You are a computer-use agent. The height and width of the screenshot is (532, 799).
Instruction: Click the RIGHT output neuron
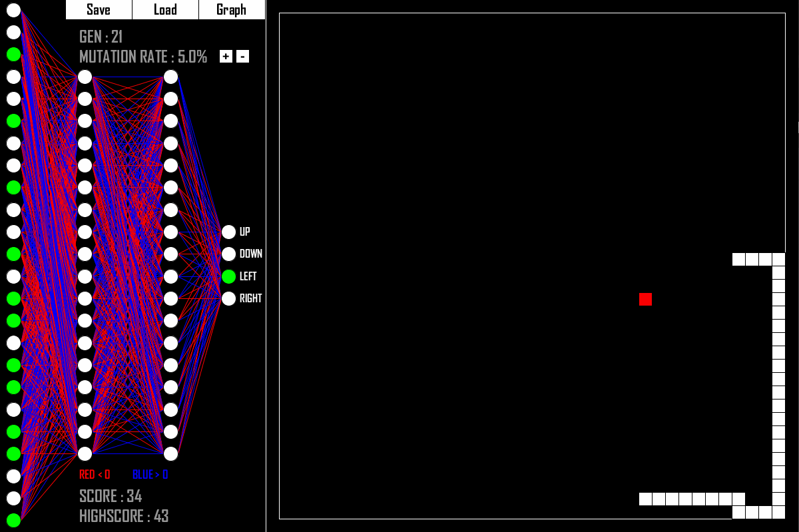click(229, 298)
